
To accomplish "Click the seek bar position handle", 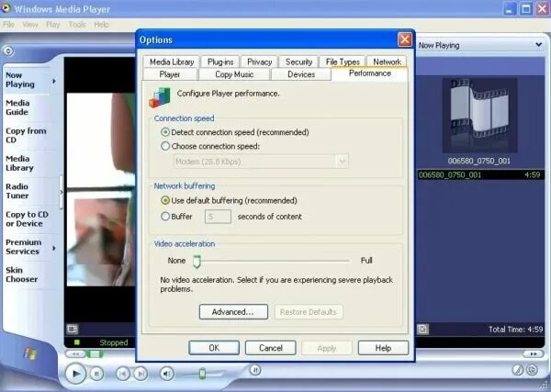I will [x=95, y=354].
